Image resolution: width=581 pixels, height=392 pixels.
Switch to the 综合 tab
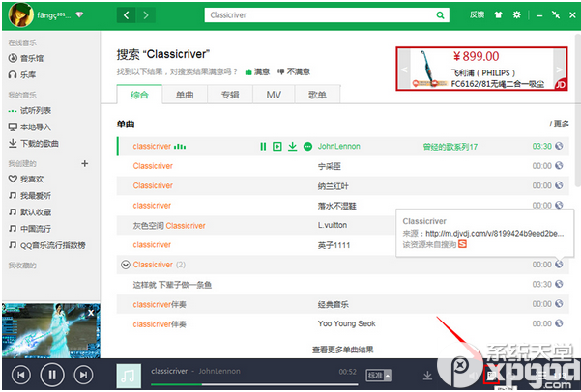pos(139,95)
